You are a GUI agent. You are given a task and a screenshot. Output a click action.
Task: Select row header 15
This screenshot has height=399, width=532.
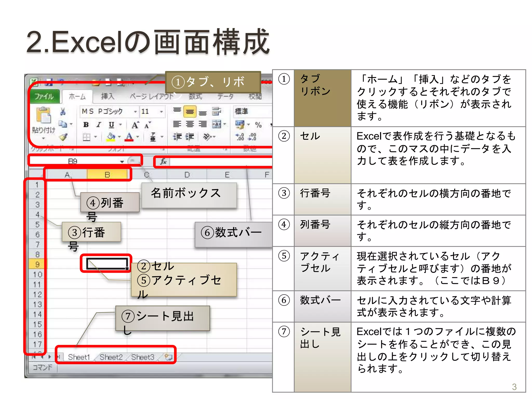(37, 324)
